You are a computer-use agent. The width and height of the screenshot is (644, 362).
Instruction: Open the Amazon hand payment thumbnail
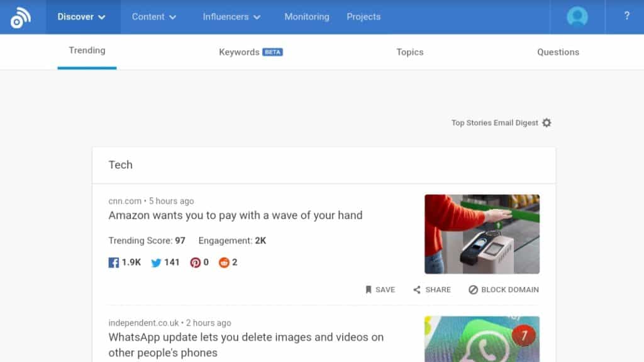(482, 234)
